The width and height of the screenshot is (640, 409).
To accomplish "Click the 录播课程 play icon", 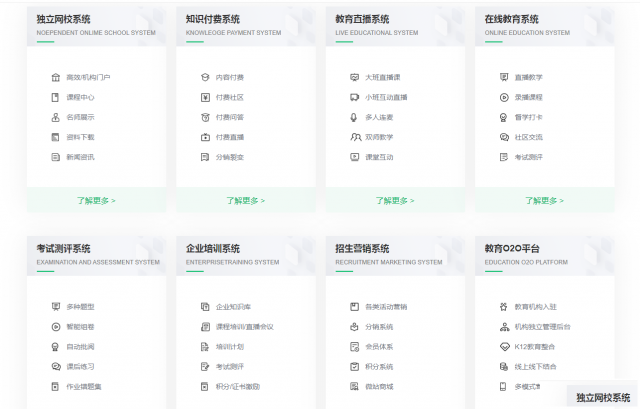I will click(x=504, y=97).
